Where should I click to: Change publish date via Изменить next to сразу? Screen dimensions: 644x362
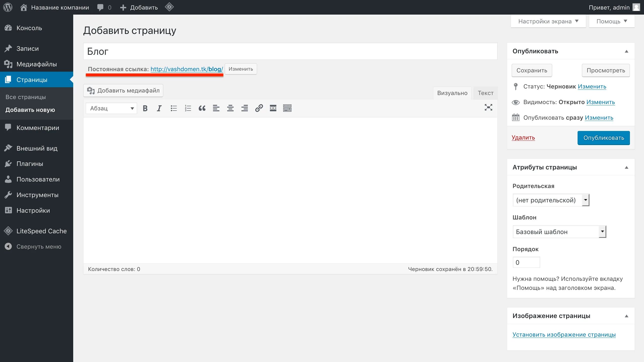click(x=599, y=118)
